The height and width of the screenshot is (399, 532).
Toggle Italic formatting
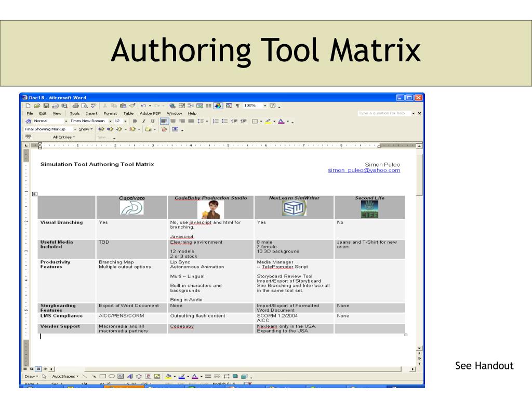coord(143,121)
